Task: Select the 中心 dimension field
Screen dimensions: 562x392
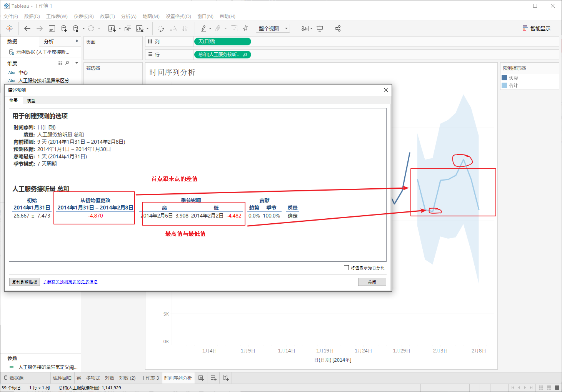Action: tap(23, 72)
